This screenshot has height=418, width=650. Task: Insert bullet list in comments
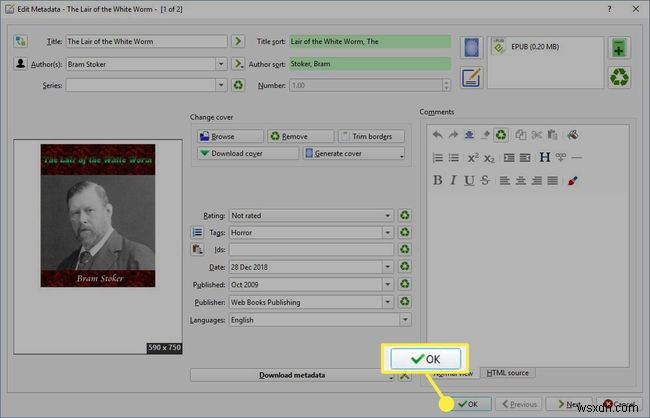pyautogui.click(x=454, y=158)
